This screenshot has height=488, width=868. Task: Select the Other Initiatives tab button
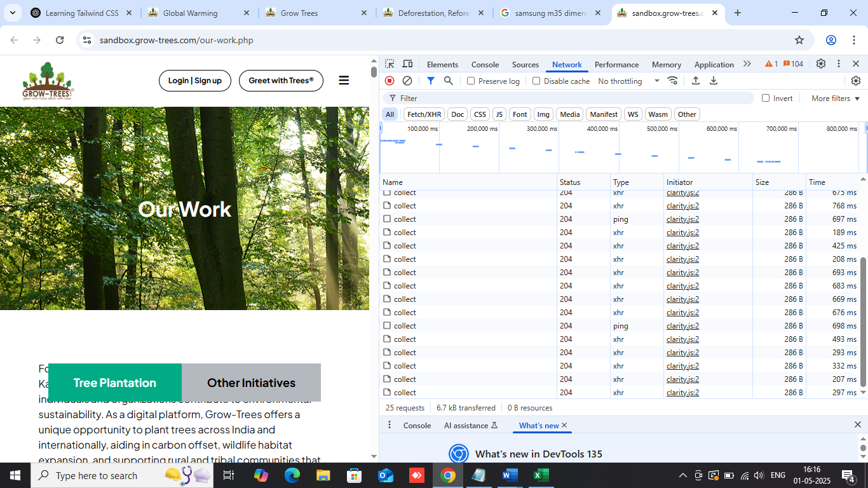[251, 383]
